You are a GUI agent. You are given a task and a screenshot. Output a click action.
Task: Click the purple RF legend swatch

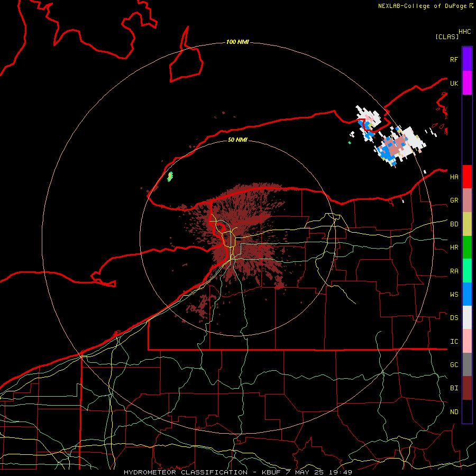[467, 59]
